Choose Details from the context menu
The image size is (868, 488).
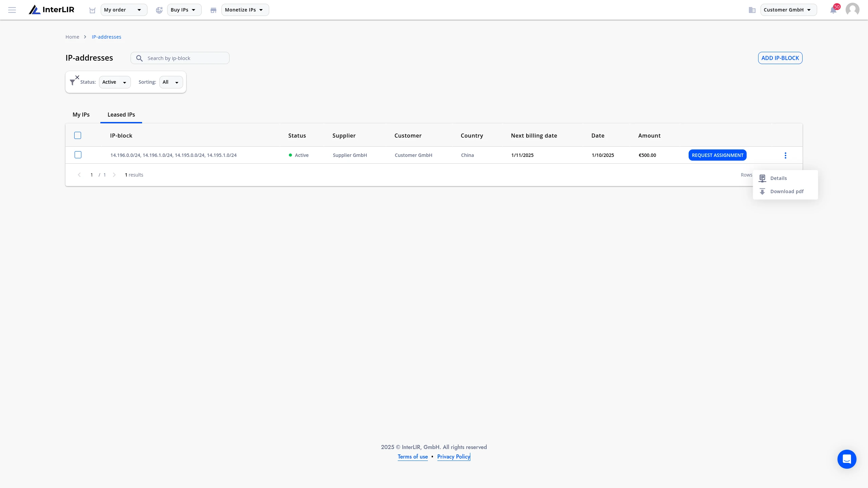[x=785, y=178]
